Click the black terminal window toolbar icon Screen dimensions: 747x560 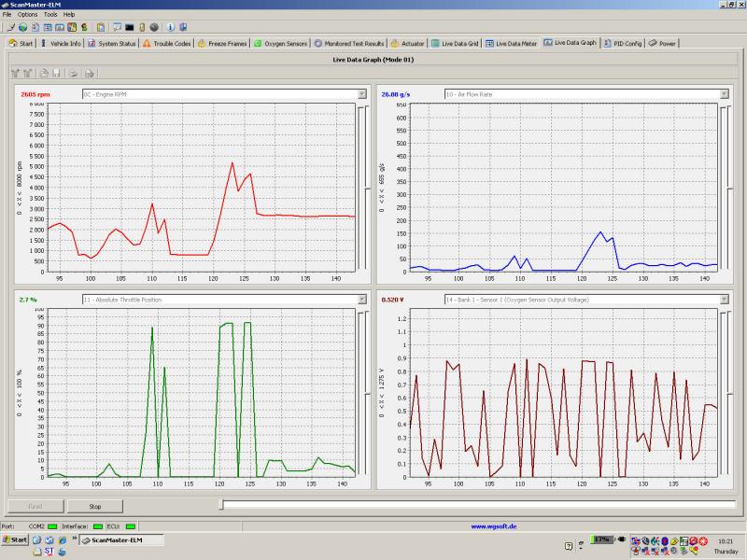[x=129, y=27]
